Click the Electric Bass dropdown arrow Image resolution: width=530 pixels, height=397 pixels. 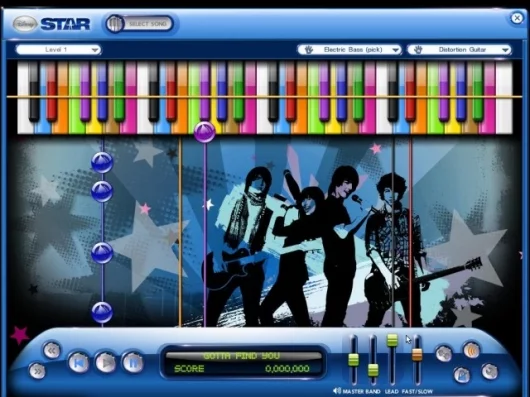point(395,50)
